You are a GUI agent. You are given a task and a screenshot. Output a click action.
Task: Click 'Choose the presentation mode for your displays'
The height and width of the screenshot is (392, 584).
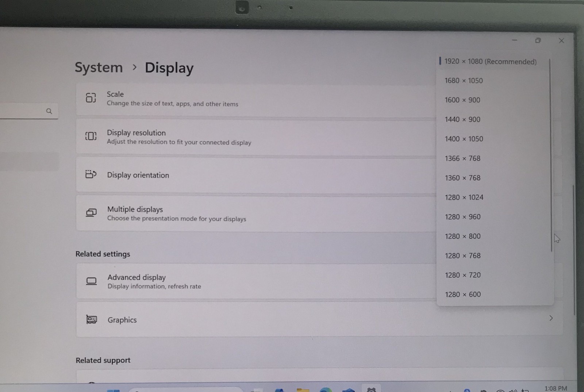(x=177, y=219)
